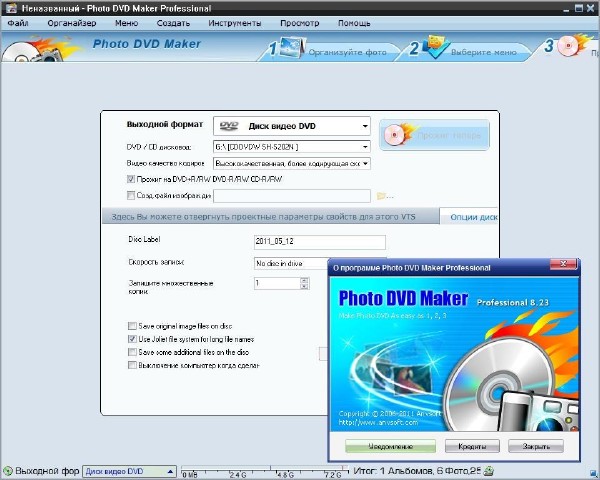The width and height of the screenshot is (600, 480).
Task: Click the Кредиты button
Action: (472, 446)
